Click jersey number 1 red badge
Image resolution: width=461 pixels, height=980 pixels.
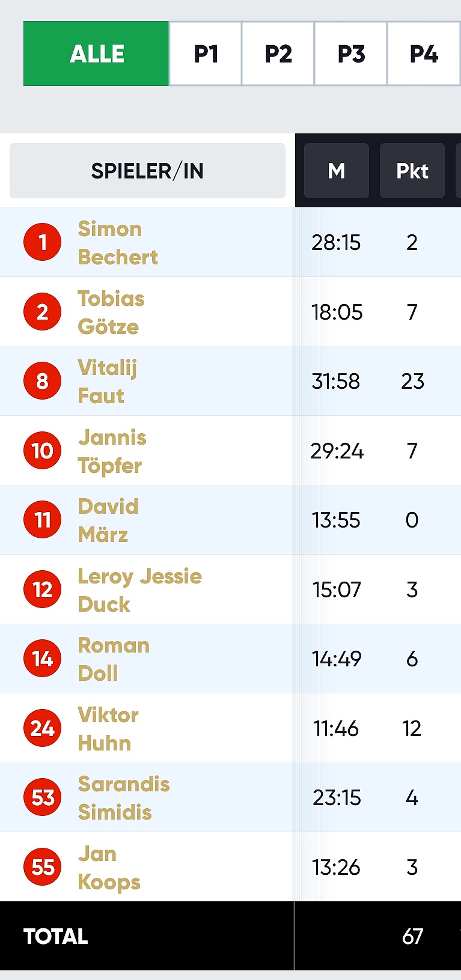42,242
